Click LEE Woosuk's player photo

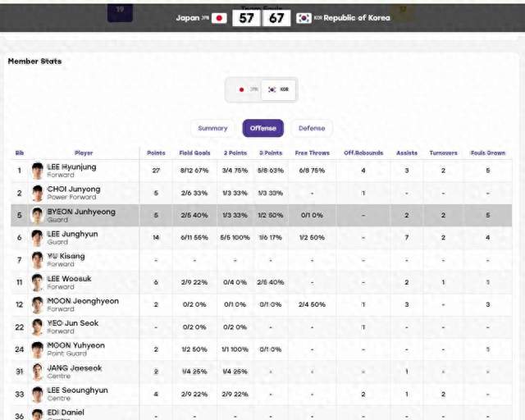point(38,282)
